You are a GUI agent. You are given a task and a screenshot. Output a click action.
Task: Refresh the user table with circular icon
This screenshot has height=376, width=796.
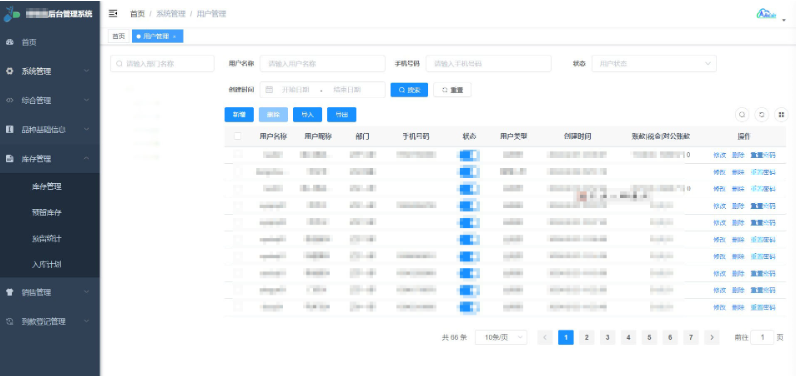pos(761,115)
